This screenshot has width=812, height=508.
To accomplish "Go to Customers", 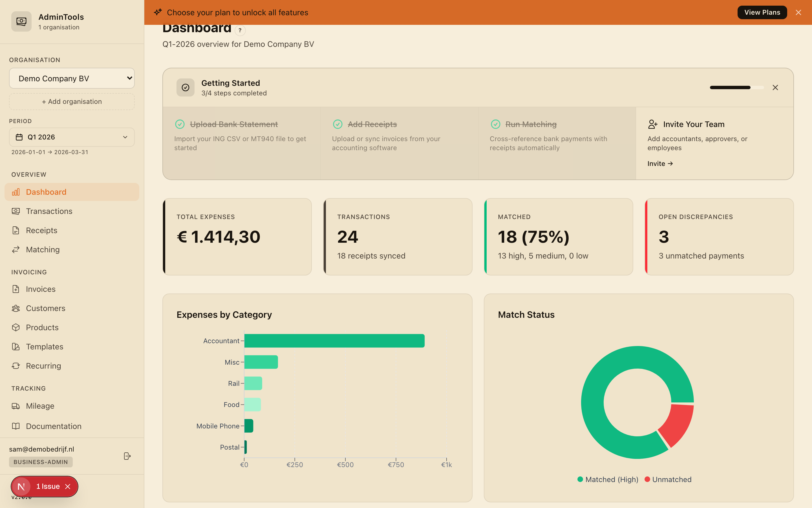I will [72, 308].
